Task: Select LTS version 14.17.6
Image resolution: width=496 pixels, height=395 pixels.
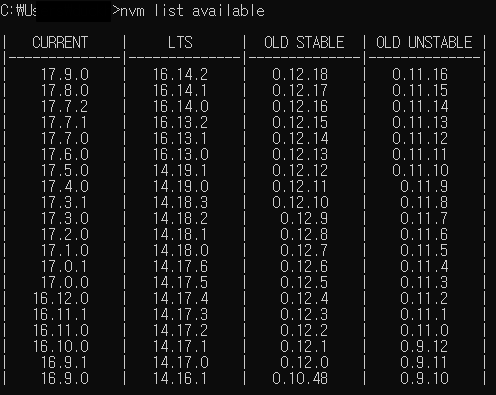Action: point(181,266)
